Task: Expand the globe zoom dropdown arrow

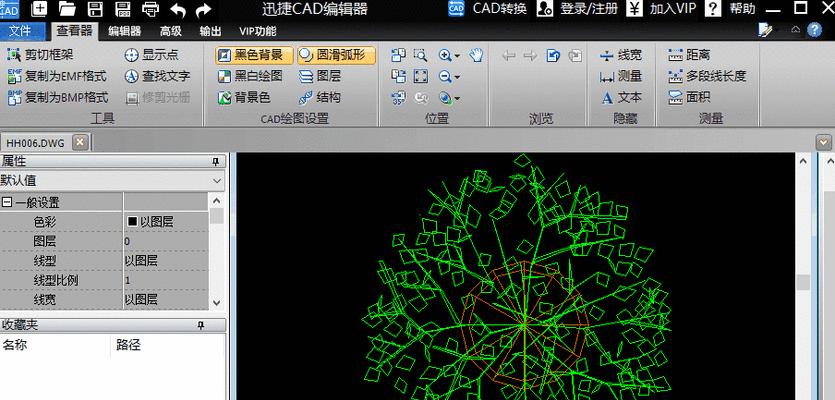Action: tap(457, 99)
